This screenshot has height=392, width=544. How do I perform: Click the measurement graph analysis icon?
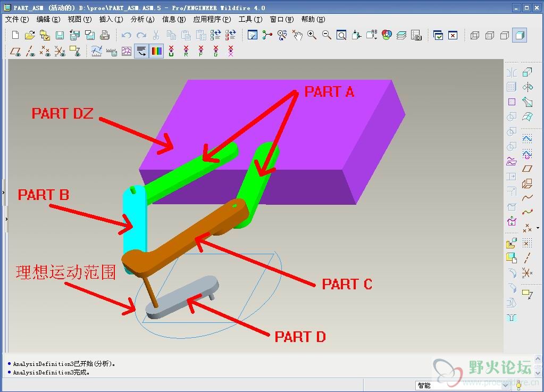(96, 52)
